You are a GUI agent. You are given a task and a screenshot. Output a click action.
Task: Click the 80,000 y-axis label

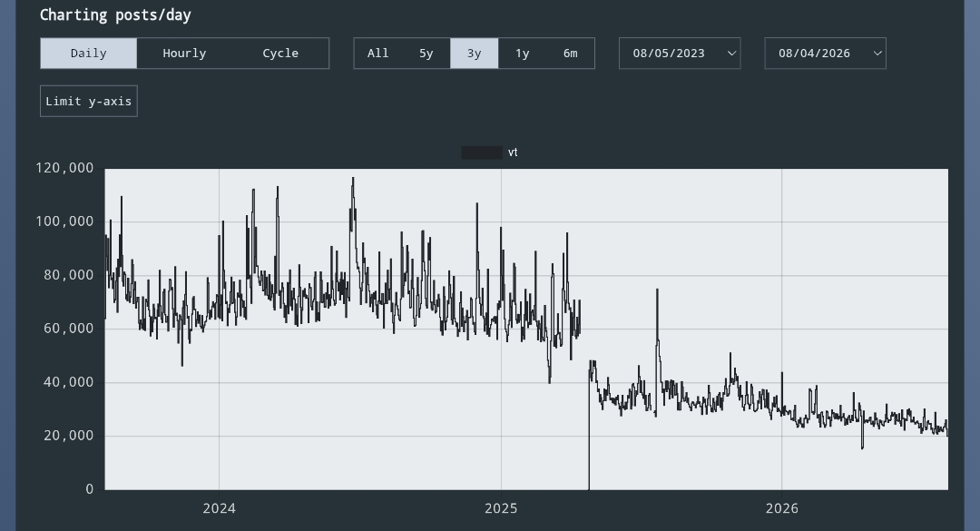tap(69, 275)
